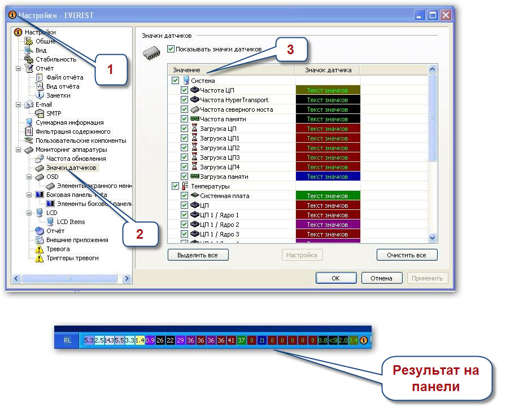Image resolution: width=532 pixels, height=408 pixels.
Task: Click the green swatch for Системная плата
Action: pyautogui.click(x=328, y=196)
